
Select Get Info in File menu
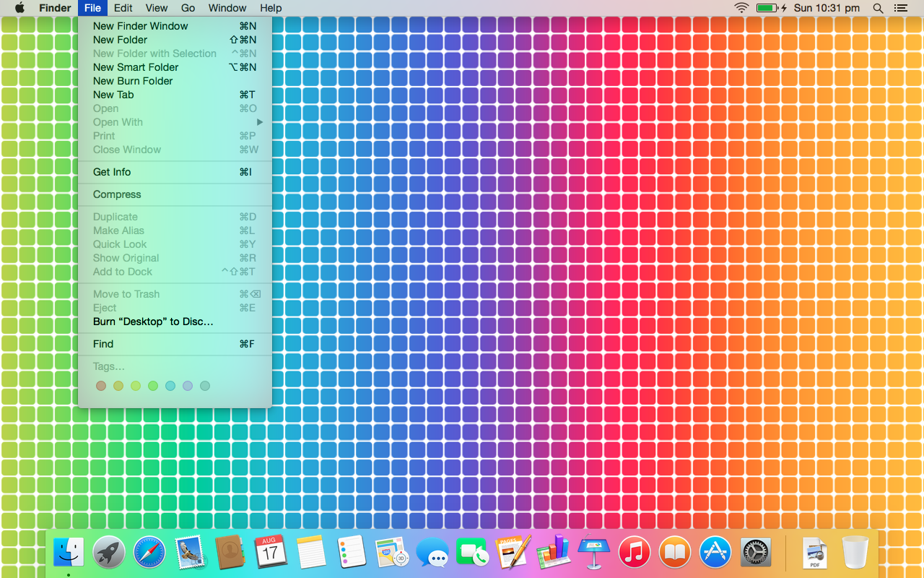[112, 172]
